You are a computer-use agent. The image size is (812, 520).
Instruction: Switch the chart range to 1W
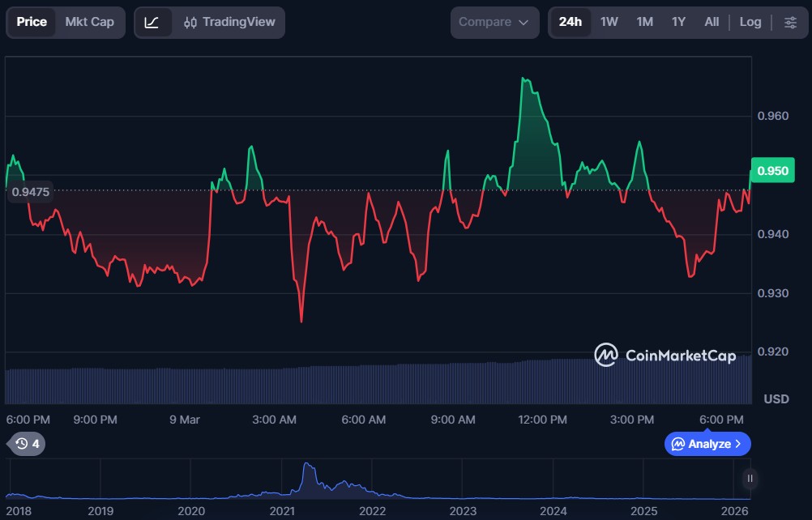pyautogui.click(x=609, y=22)
